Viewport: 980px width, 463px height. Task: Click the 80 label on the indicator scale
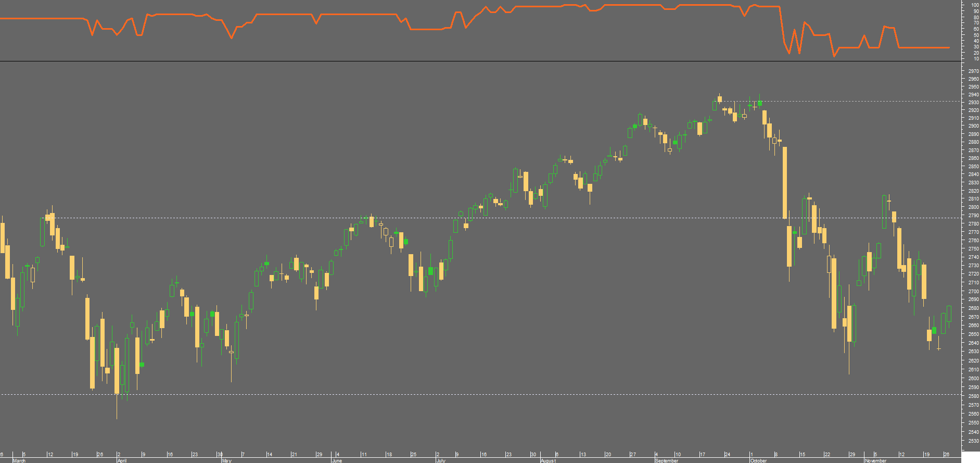click(x=976, y=17)
